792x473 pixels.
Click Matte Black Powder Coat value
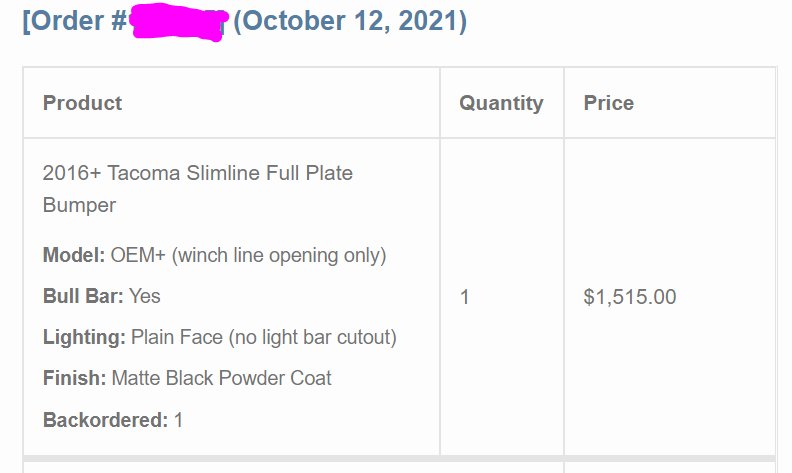(x=221, y=378)
